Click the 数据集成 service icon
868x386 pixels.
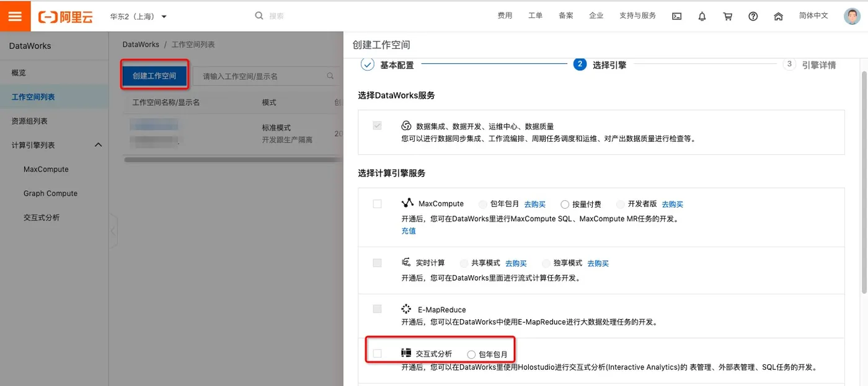click(x=407, y=126)
